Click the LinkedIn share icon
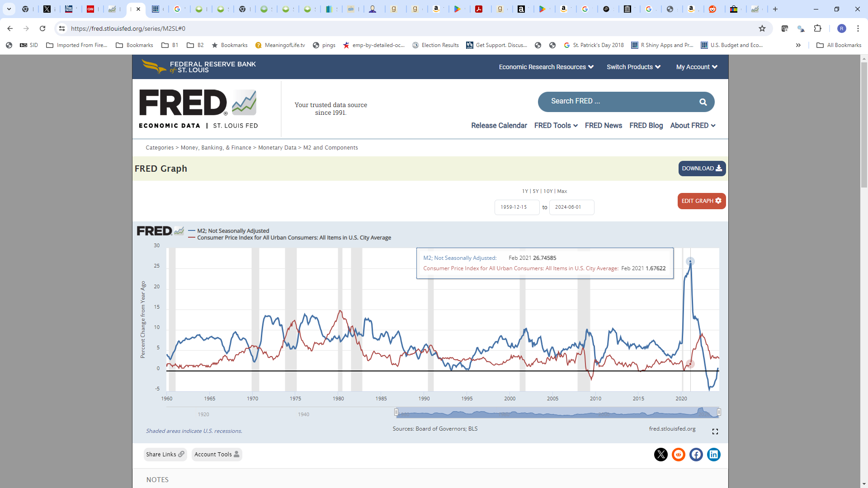Image resolution: width=868 pixels, height=488 pixels. [x=713, y=454]
